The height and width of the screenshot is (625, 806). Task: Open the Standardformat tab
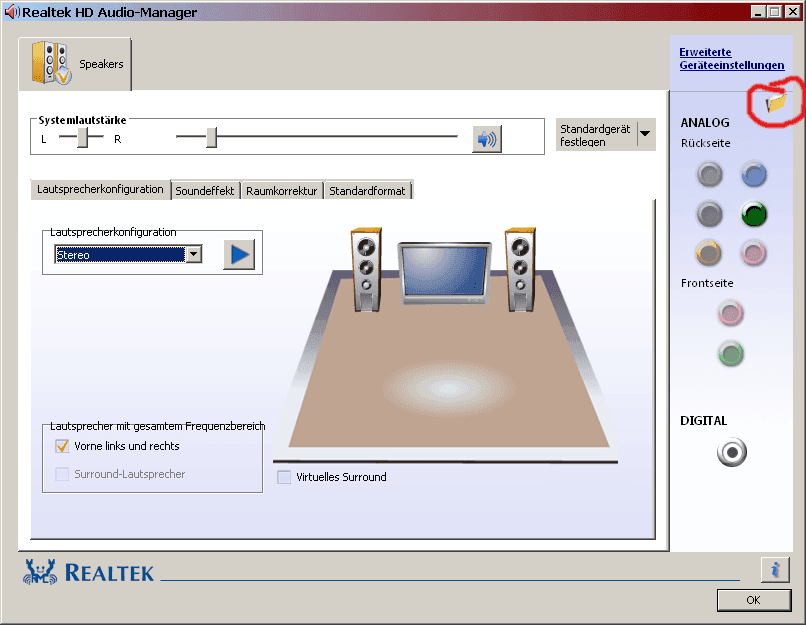367,191
